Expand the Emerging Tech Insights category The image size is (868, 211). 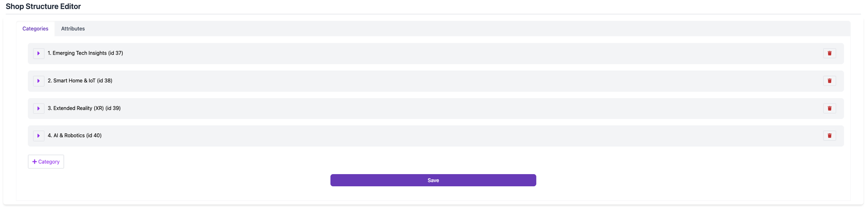point(39,53)
